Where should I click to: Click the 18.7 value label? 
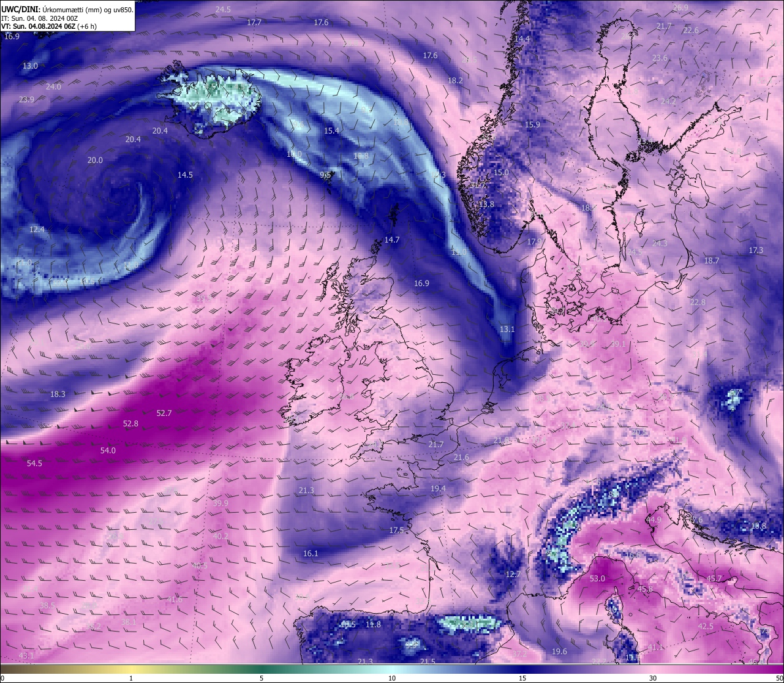tap(711, 260)
